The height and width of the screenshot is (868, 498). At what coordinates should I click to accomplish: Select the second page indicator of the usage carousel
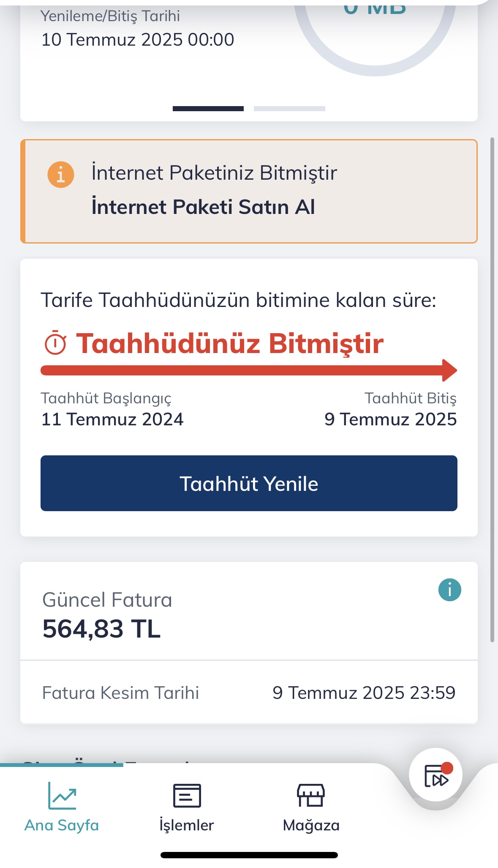click(289, 109)
